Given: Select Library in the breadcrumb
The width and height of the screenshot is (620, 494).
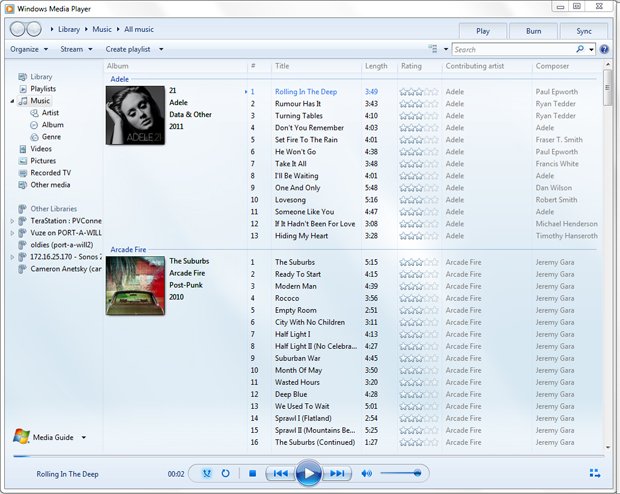Looking at the screenshot, I should tap(69, 29).
